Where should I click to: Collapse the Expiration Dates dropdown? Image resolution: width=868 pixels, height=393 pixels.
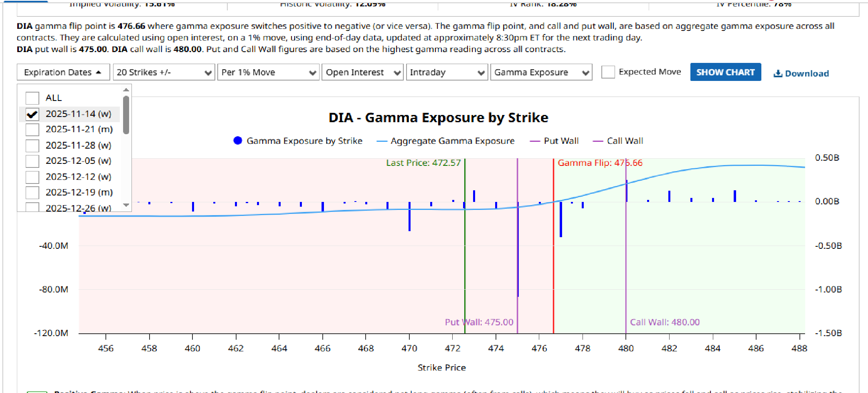[63, 72]
